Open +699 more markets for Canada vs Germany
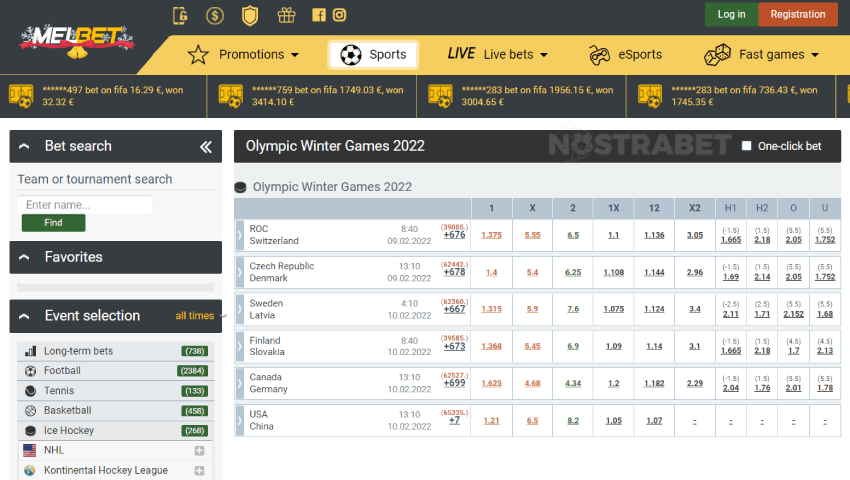Image resolution: width=850 pixels, height=480 pixels. tap(454, 383)
